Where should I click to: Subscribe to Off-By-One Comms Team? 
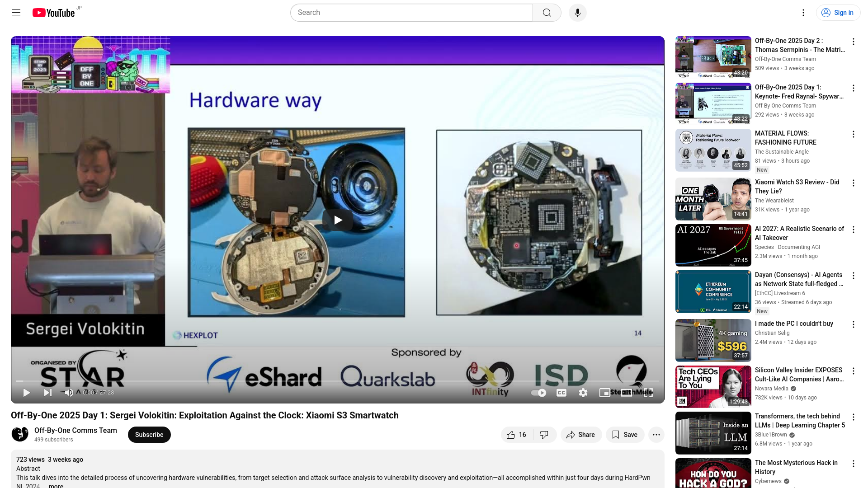coord(149,435)
